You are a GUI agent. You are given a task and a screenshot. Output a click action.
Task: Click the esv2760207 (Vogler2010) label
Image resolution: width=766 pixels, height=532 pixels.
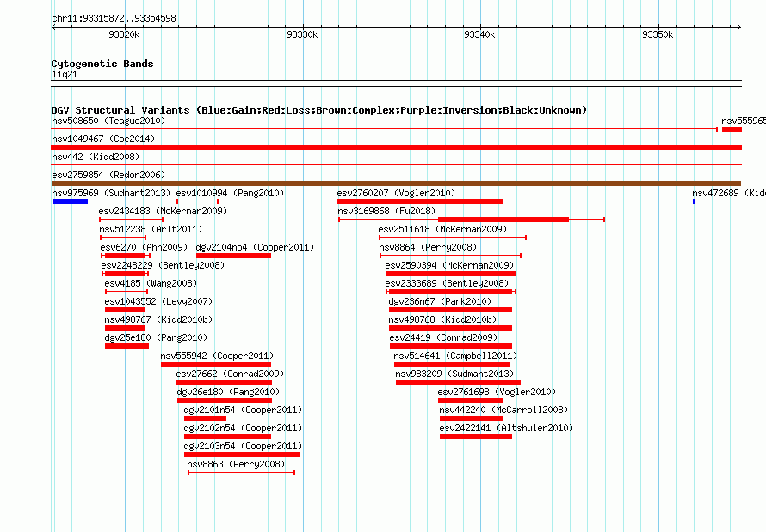click(x=396, y=193)
